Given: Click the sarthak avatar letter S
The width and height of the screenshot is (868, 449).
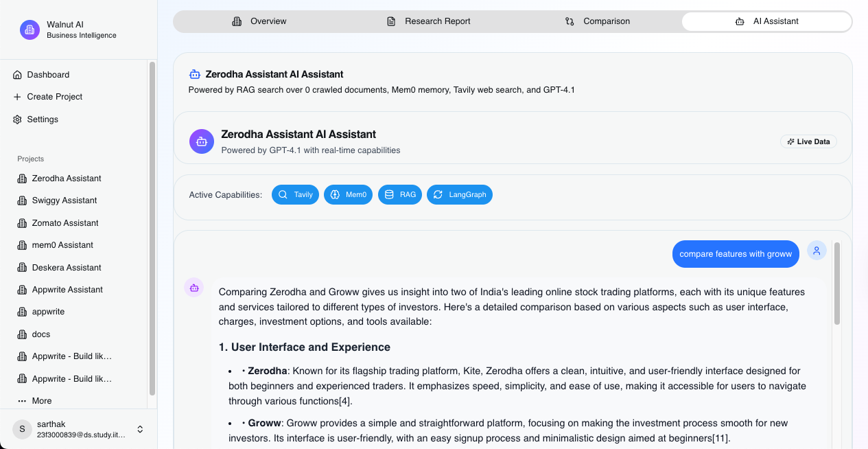Looking at the screenshot, I should click(22, 429).
